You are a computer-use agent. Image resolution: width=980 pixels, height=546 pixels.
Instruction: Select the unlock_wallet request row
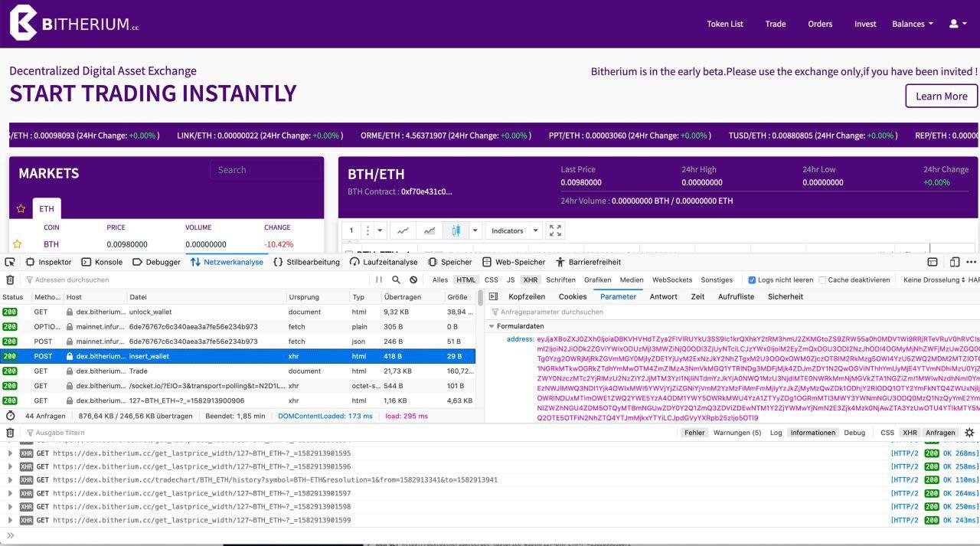pos(237,312)
